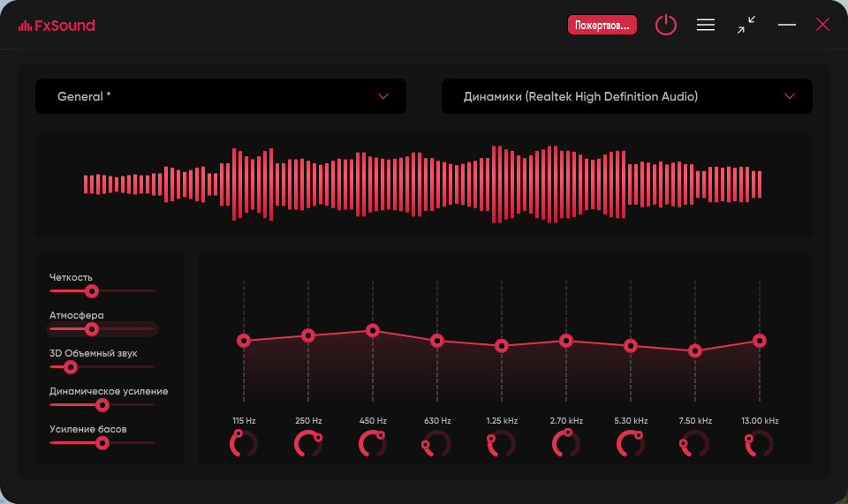Click the 5.30 kHz frequency knob

[631, 443]
